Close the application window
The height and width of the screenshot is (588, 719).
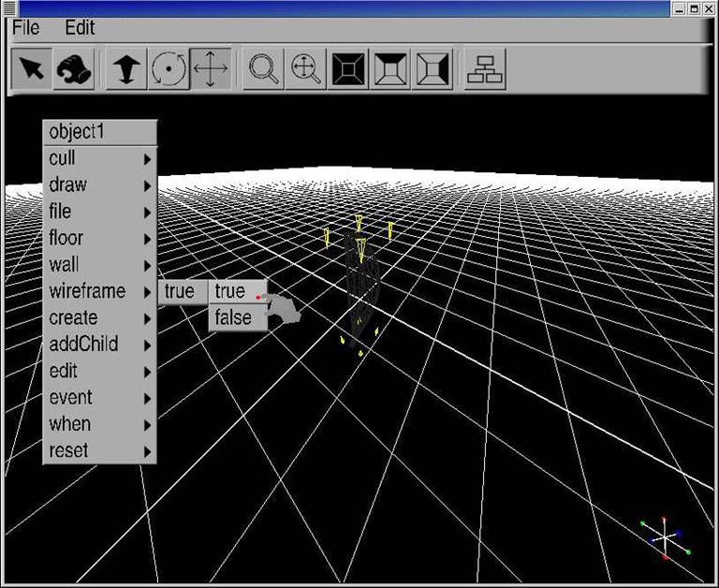click(711, 8)
